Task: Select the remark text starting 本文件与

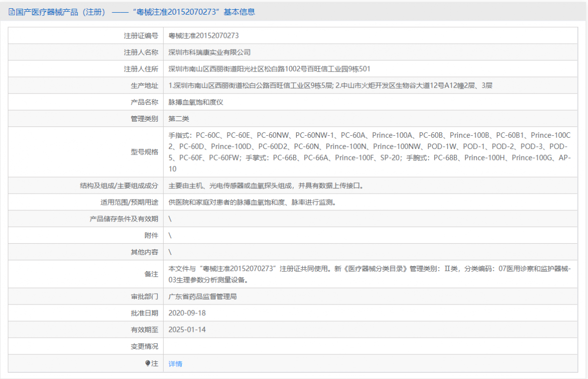Action: 370,274
